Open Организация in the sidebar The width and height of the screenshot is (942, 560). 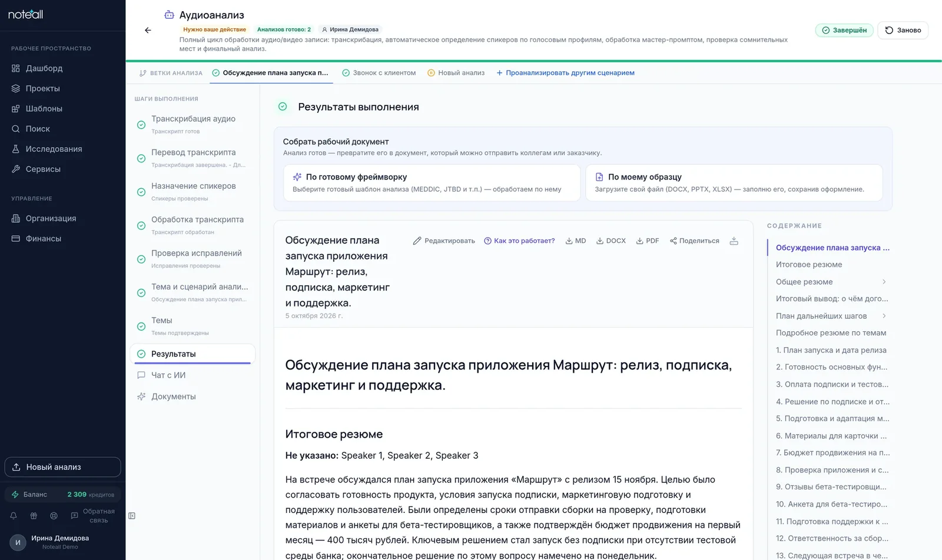click(62, 218)
